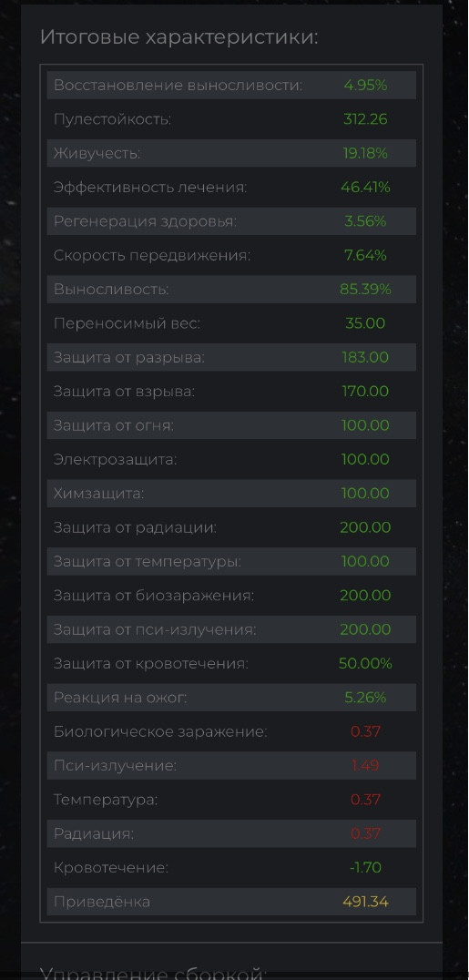Select the Приведёнка total row
The height and width of the screenshot is (980, 469).
click(231, 902)
